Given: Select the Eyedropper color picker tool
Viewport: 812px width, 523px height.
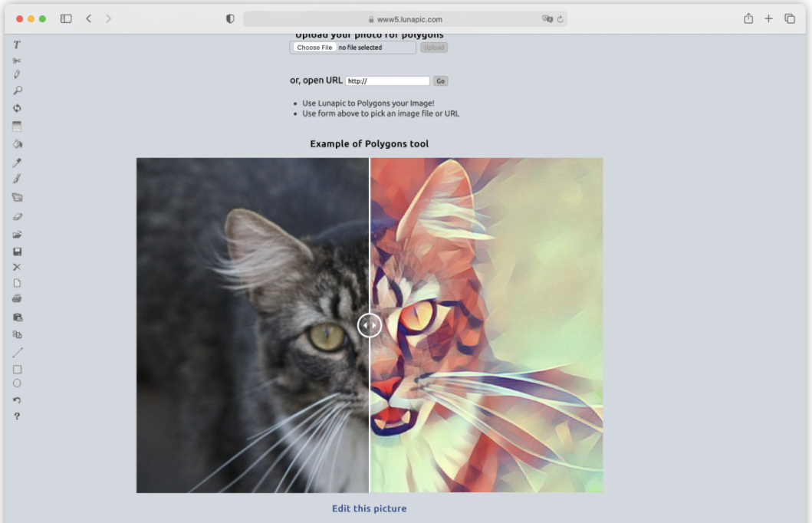Looking at the screenshot, I should tap(17, 163).
